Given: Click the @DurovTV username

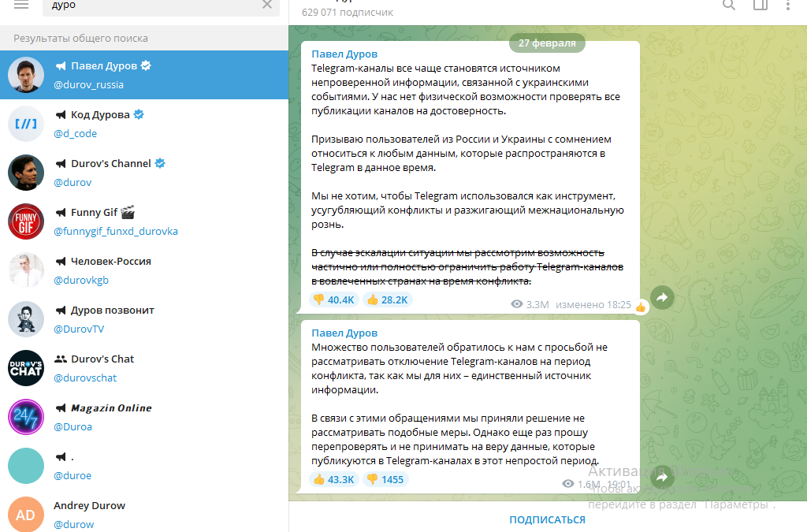Looking at the screenshot, I should (79, 329).
